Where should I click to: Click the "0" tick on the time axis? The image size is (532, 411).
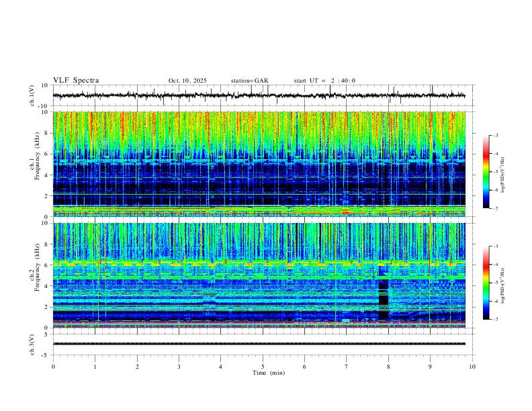point(53,367)
